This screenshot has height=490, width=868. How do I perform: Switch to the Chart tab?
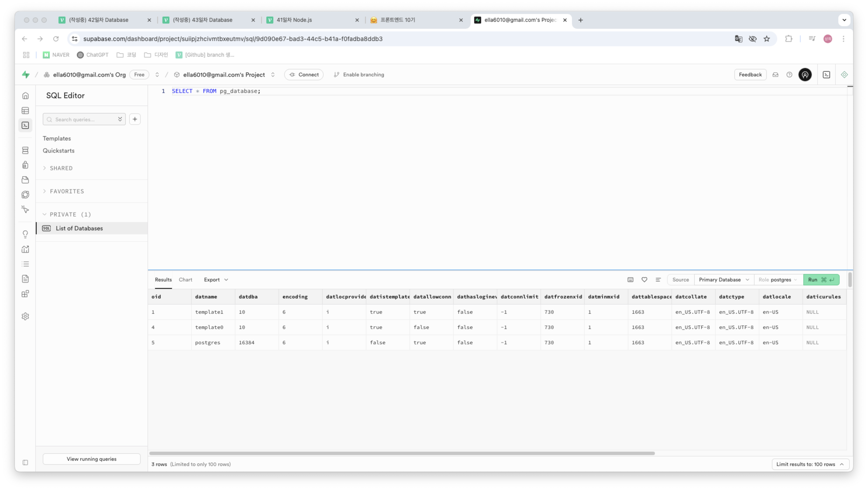186,279
